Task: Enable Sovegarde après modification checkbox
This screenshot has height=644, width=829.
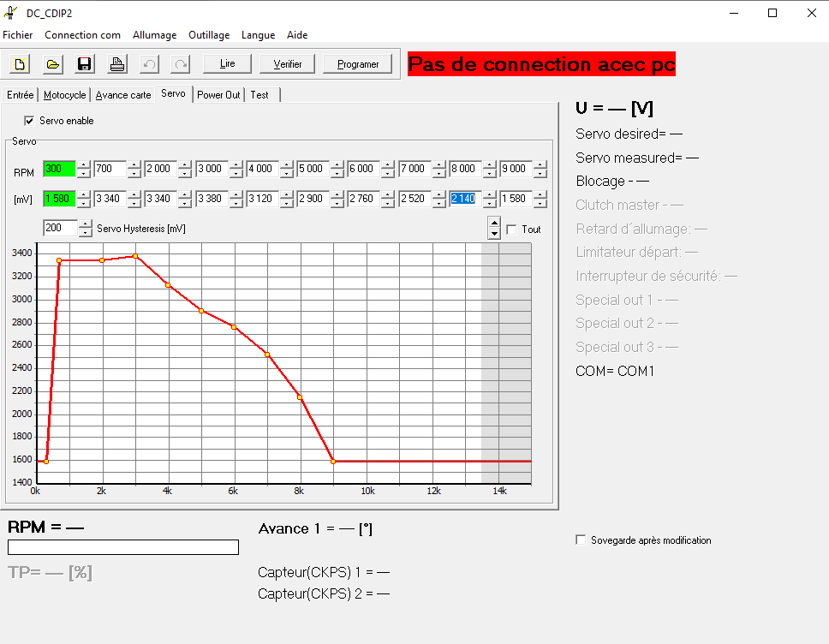Action: 581,540
